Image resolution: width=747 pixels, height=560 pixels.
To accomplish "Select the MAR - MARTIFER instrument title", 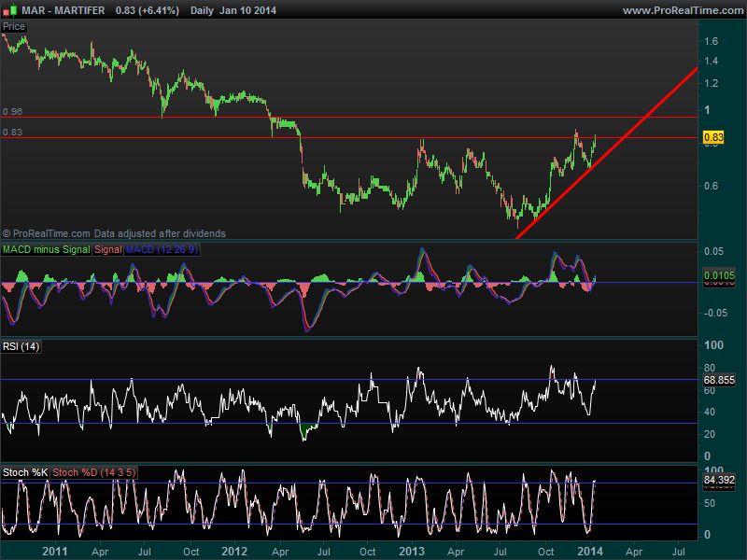I will 63,10.
